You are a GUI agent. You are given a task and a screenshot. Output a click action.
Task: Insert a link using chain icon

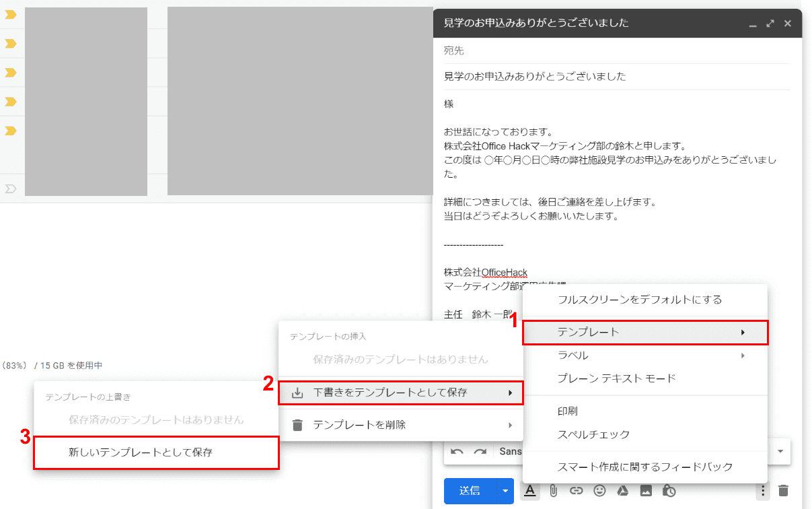(x=577, y=491)
